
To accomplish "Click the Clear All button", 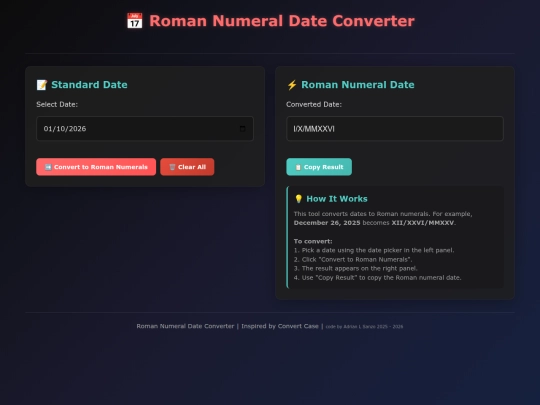I will [x=187, y=167].
